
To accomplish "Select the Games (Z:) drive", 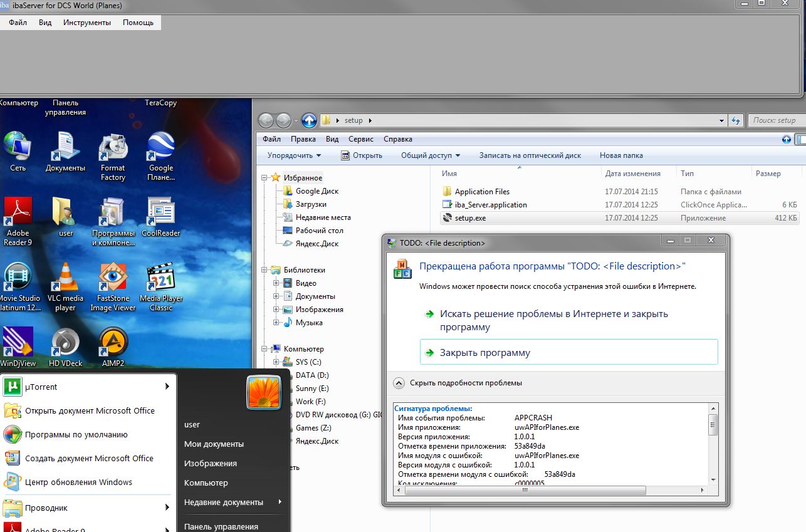I will point(313,428).
